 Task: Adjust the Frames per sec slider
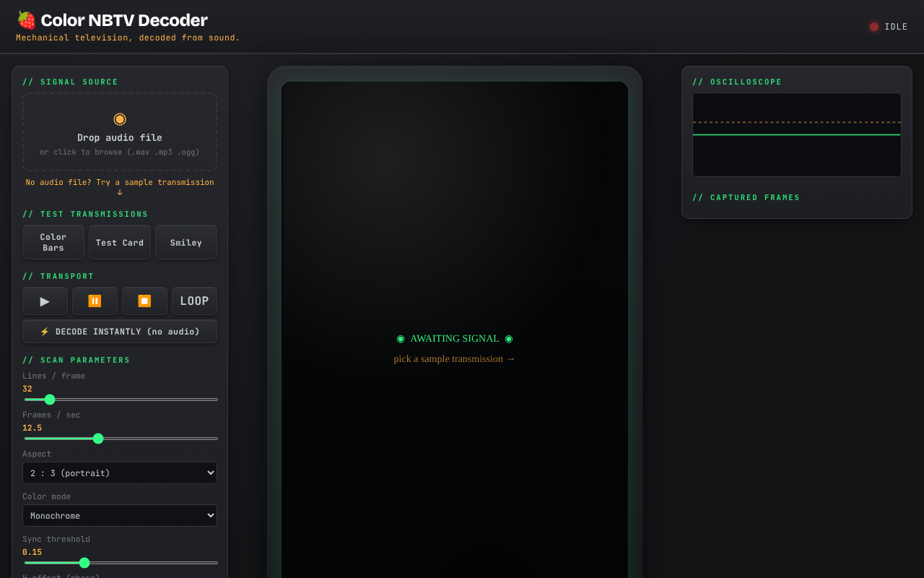point(121,439)
